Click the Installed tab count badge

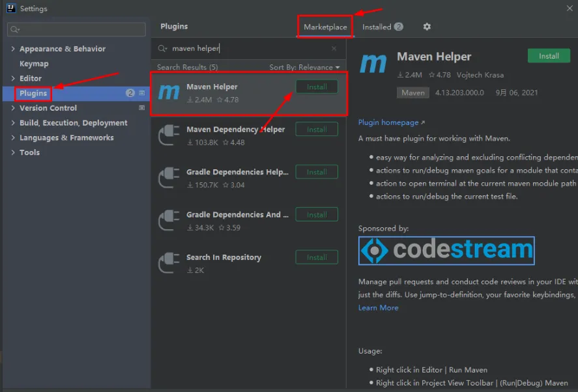coord(399,27)
